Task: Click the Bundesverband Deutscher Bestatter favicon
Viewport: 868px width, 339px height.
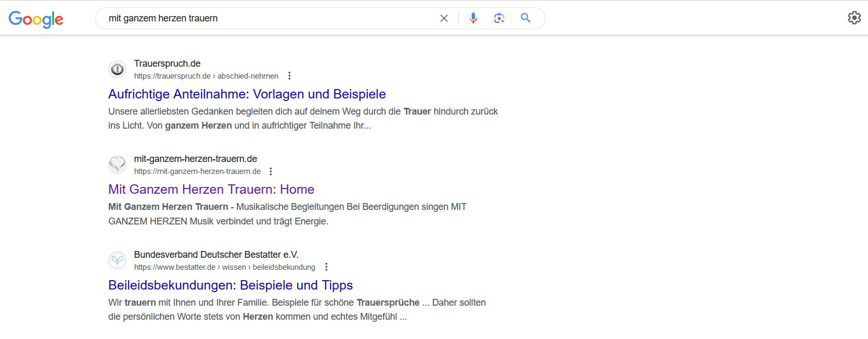Action: [118, 260]
